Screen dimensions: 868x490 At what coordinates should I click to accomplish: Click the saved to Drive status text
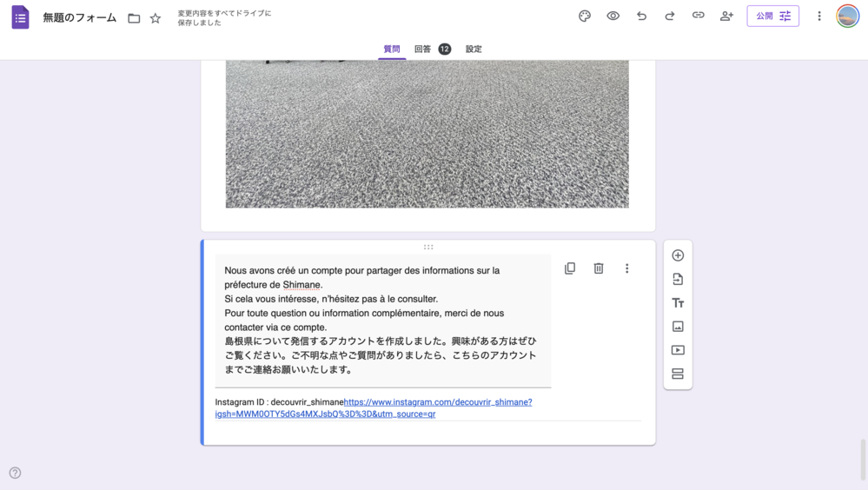[224, 17]
